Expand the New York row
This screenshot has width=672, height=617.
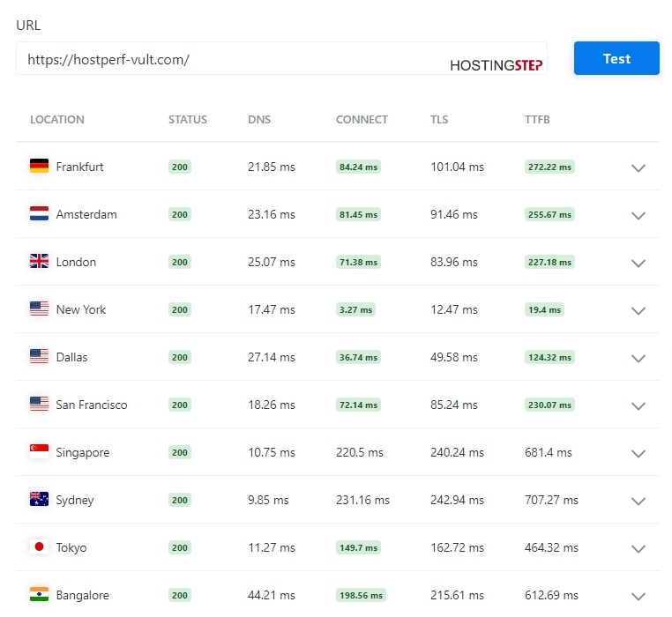click(638, 310)
